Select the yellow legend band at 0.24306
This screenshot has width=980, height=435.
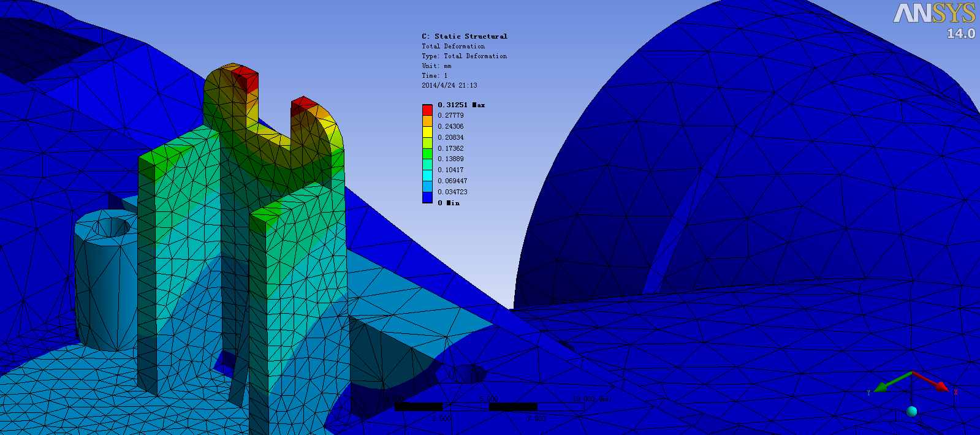[427, 132]
